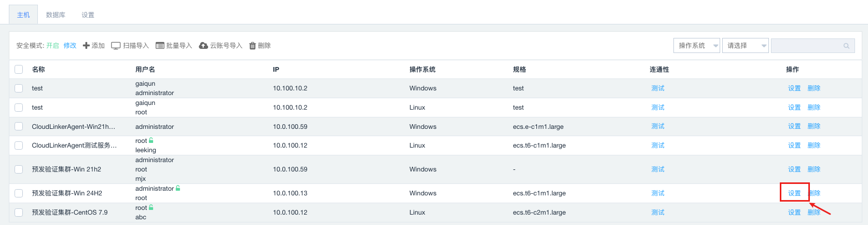Click 删除 for the first test row
Screen dimensions: 868x225
coord(814,88)
